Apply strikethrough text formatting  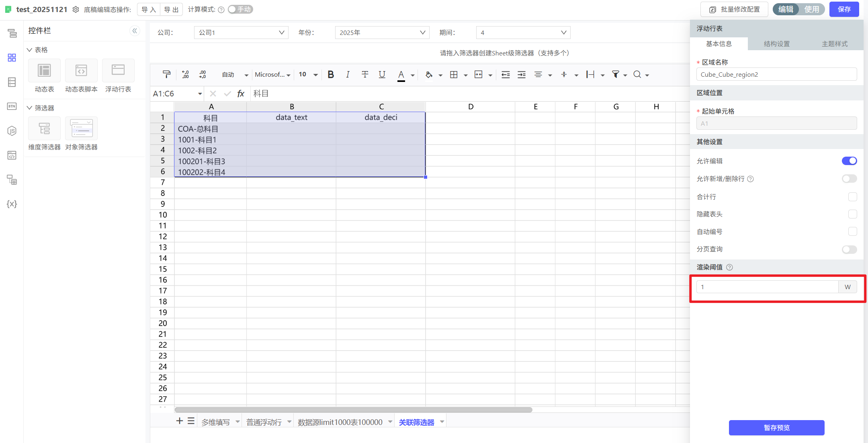pyautogui.click(x=365, y=74)
